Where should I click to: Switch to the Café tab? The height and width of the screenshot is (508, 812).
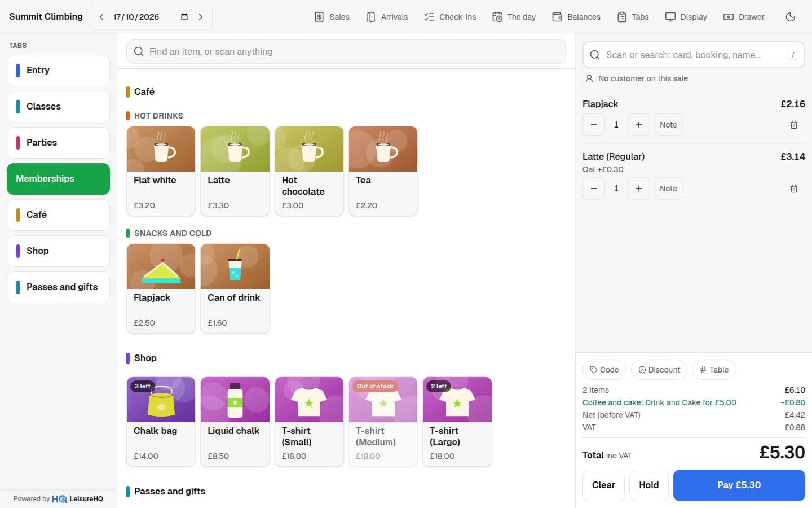58,215
